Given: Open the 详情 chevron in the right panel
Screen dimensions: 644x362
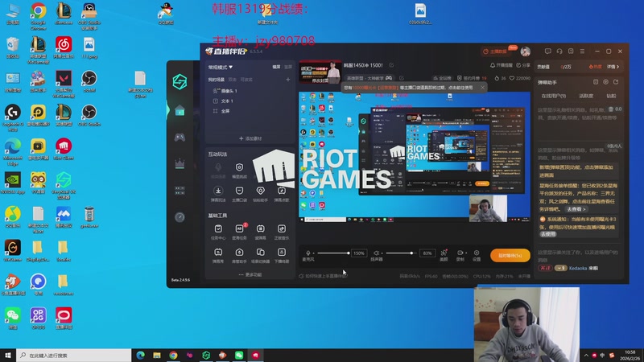Looking at the screenshot, I should point(613,67).
